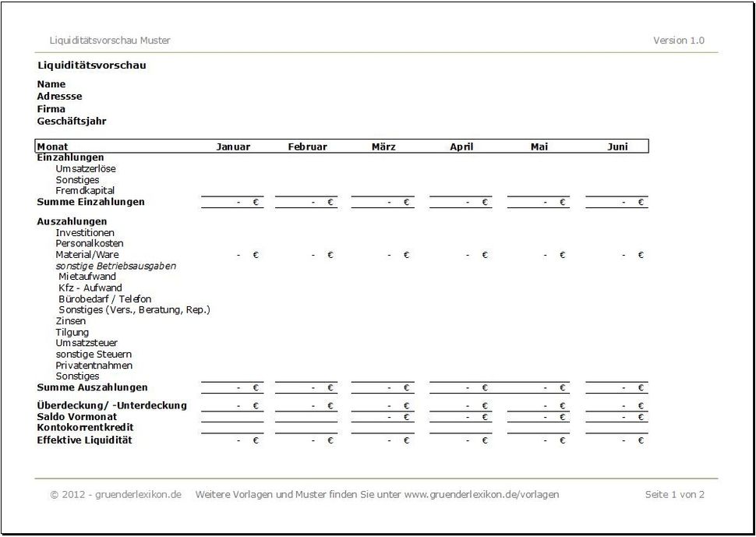Click Saldo Vormonat value under März
This screenshot has width=756, height=537.
[383, 417]
